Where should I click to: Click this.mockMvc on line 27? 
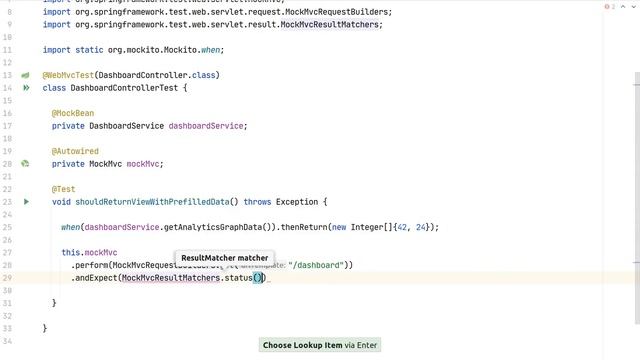coord(89,252)
